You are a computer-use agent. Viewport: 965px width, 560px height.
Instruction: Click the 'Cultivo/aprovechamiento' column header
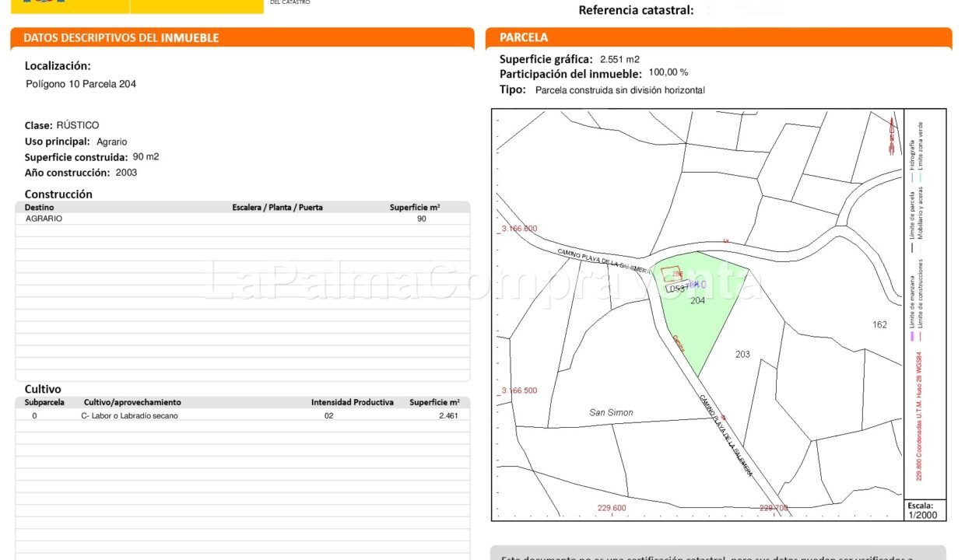pos(132,403)
